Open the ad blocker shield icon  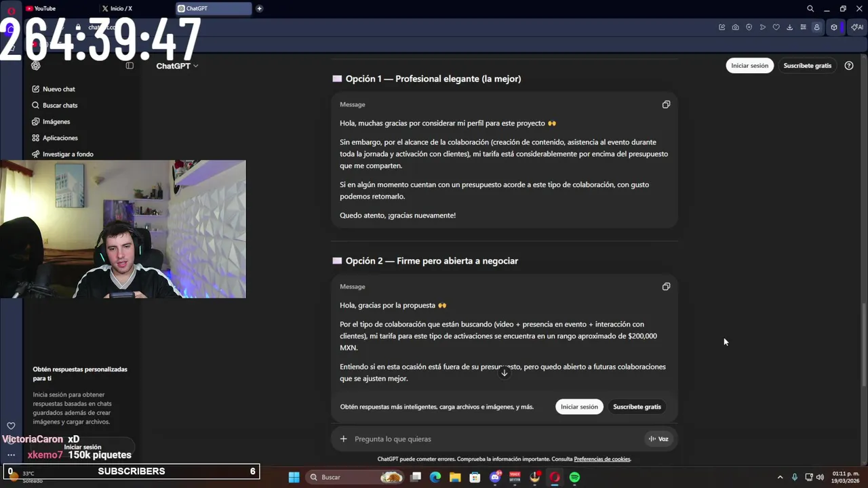[749, 27]
